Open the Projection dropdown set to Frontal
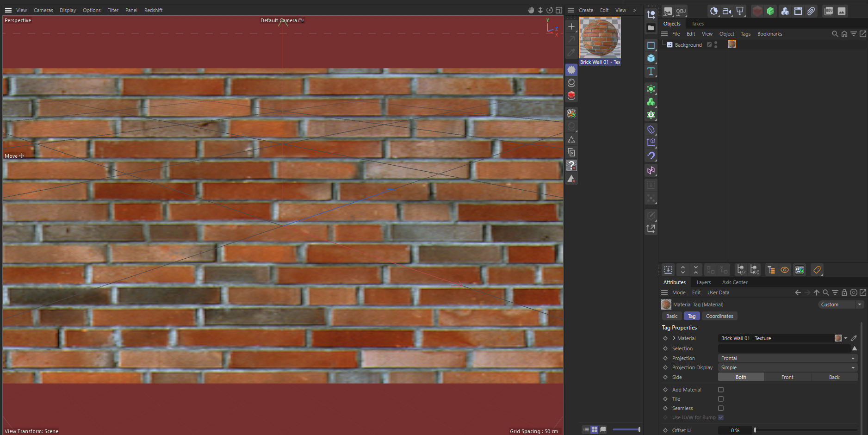This screenshot has height=435, width=868. (x=787, y=358)
